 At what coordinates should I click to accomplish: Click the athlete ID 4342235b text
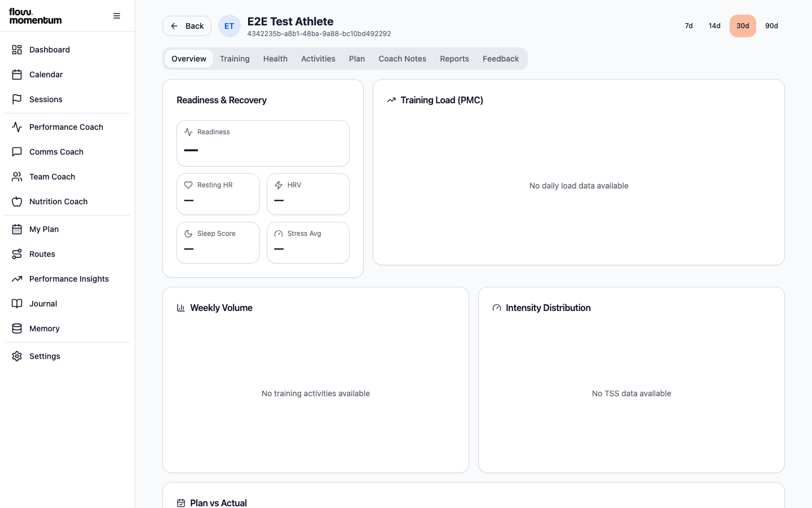319,34
